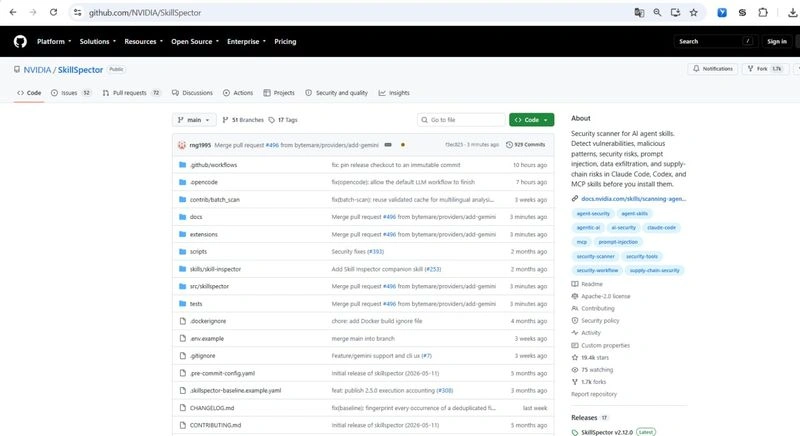Open the CONTRIBUTING.md file

[215, 425]
